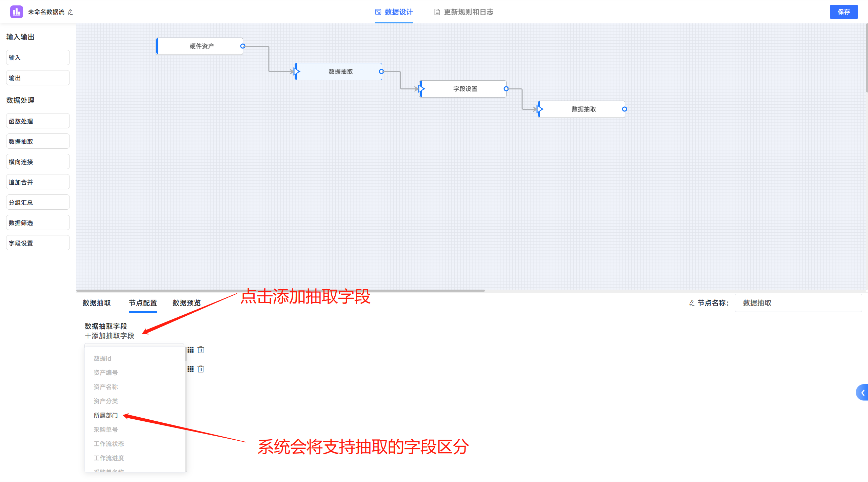Screen dimensions: 868x482
Task: Choose 数据id in the dropdown list
Action: 135,358
